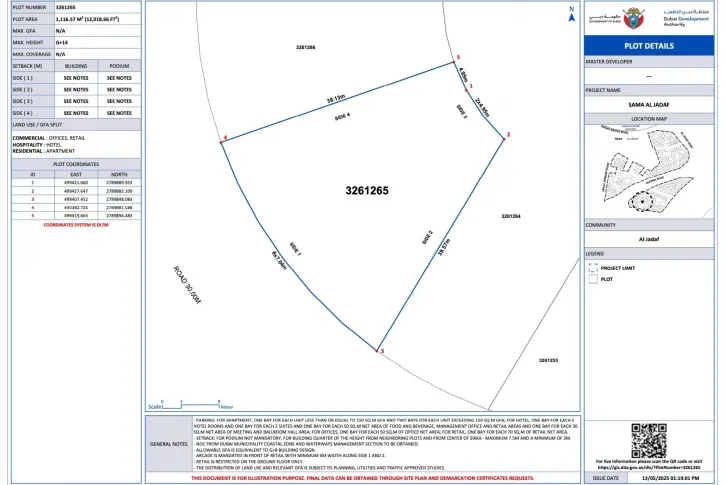Click SEE NOTES for SIDE (2) podium
The width and height of the screenshot is (726, 485).
(x=119, y=90)
